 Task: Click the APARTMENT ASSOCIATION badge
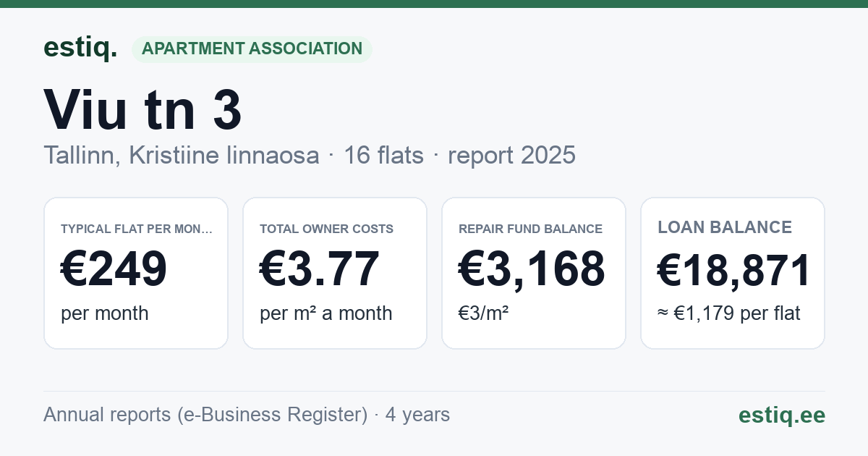point(252,49)
